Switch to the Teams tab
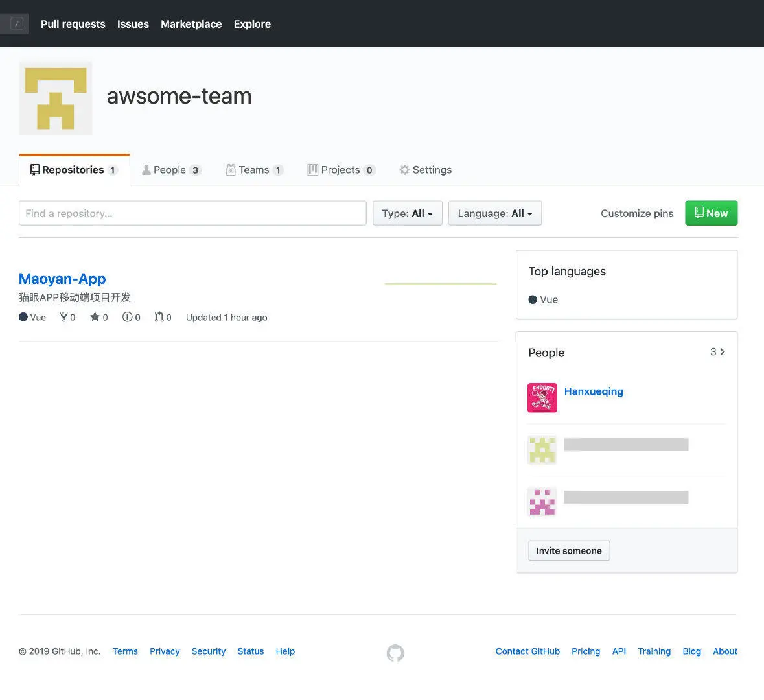Screen dimensions: 764x700 (x=255, y=170)
